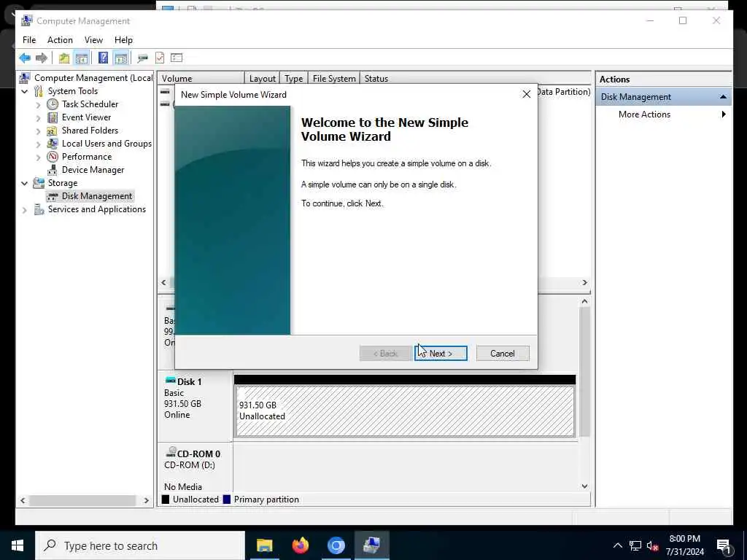Viewport: 747px width, 560px height.
Task: Click the Forward arrow toolbar icon
Action: point(42,58)
